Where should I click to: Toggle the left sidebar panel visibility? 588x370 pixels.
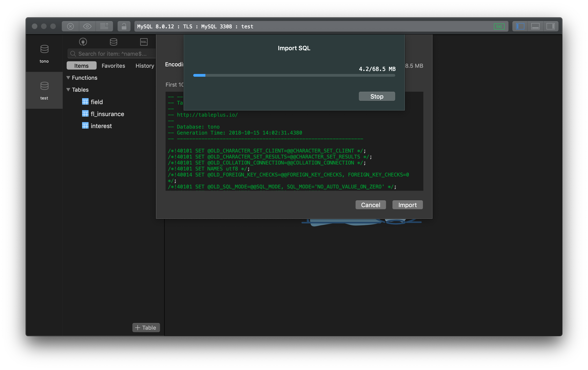point(520,26)
